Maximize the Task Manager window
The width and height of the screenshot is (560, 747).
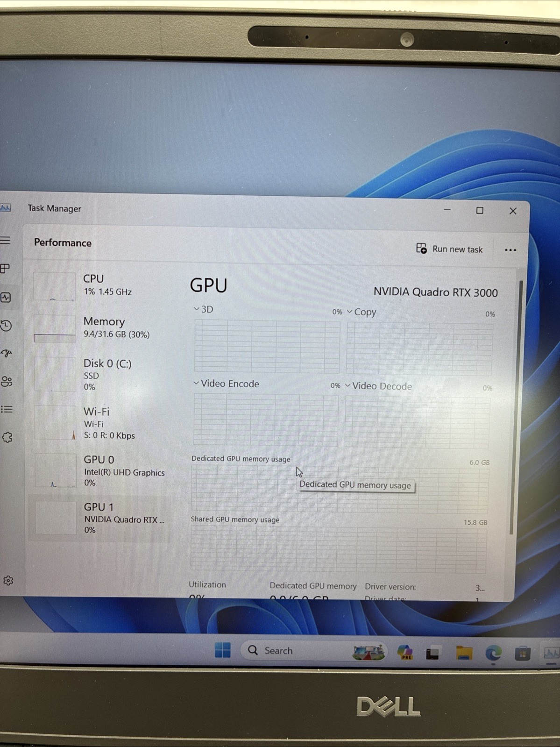(480, 211)
